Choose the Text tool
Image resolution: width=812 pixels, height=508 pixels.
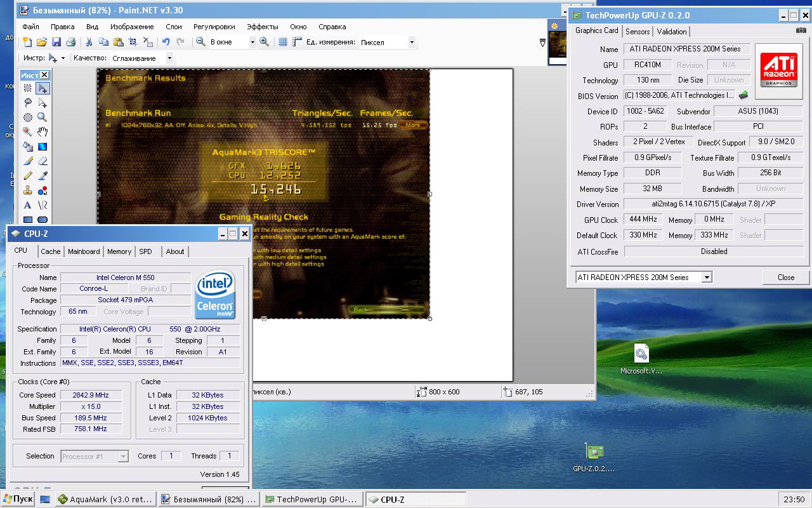coord(28,205)
